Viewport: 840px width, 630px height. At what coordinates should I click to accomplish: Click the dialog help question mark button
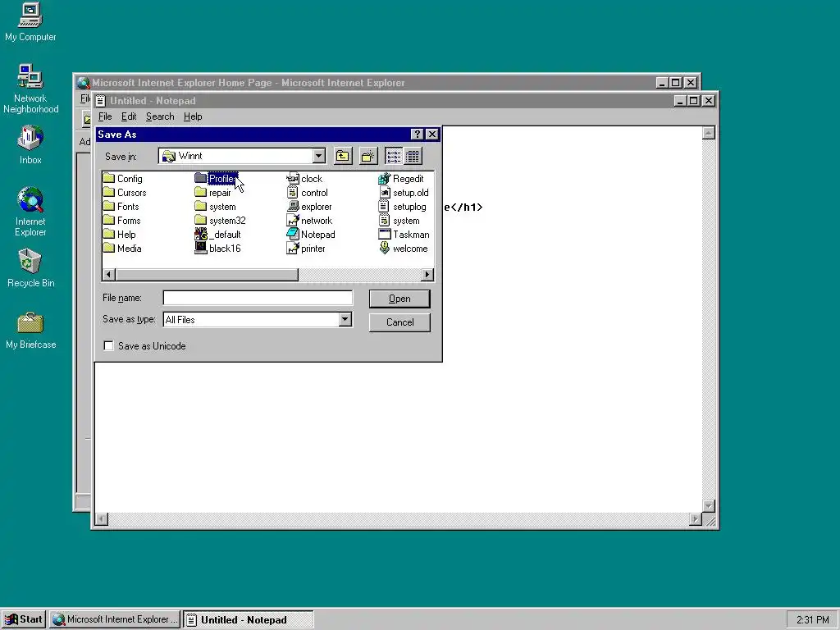(x=417, y=134)
